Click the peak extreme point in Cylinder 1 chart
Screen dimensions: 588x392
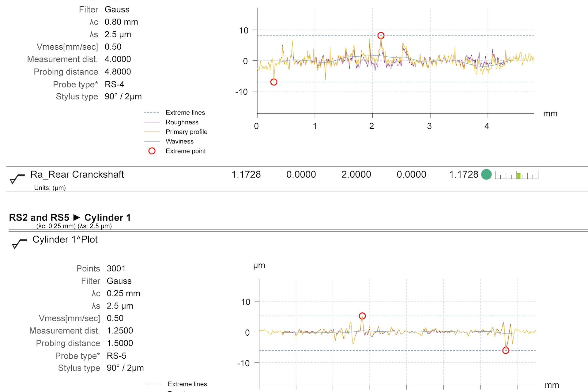pos(362,316)
